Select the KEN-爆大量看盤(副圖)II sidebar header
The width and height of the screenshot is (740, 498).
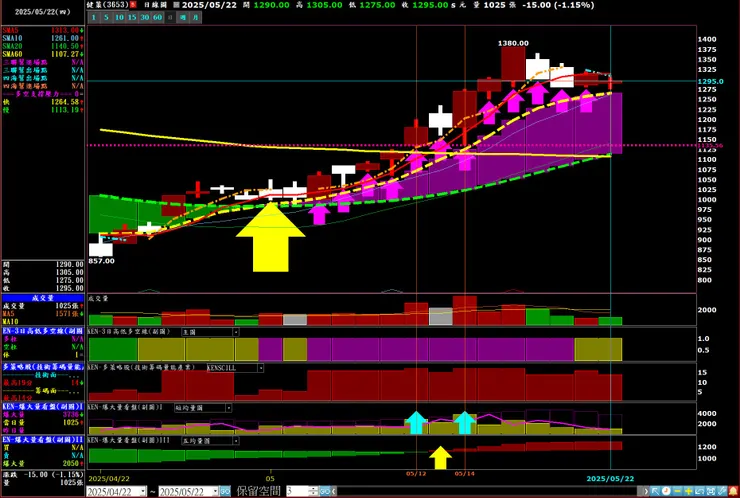tap(43, 440)
